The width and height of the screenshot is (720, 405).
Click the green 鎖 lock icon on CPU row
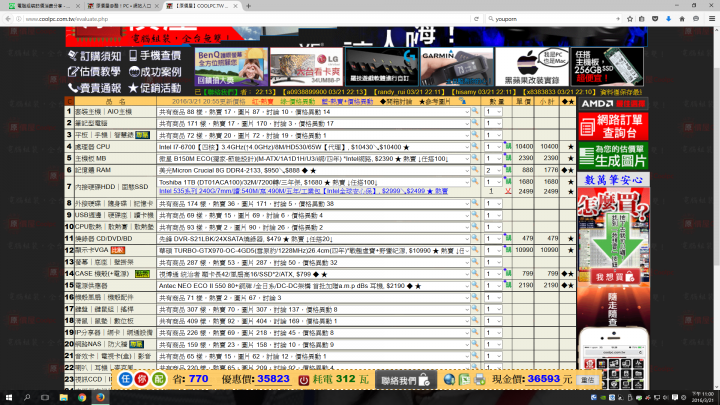[x=508, y=146]
